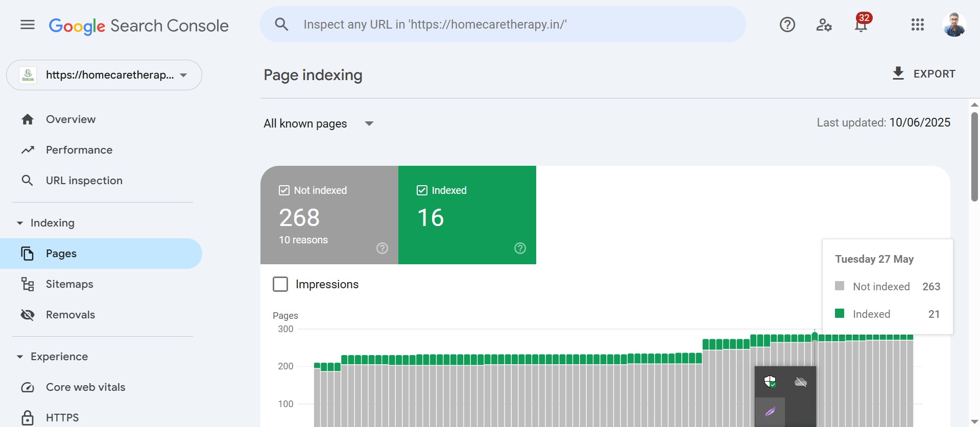Click the cloud sync-off tray icon

tap(800, 382)
